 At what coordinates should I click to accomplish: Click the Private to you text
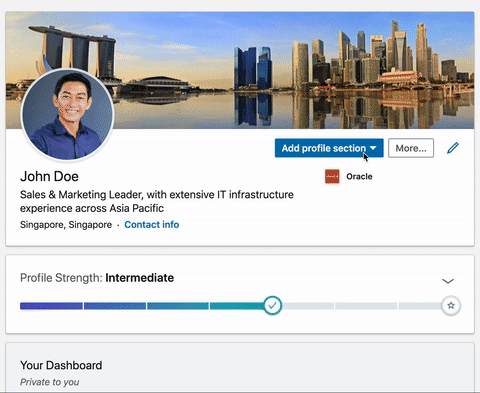(x=50, y=382)
